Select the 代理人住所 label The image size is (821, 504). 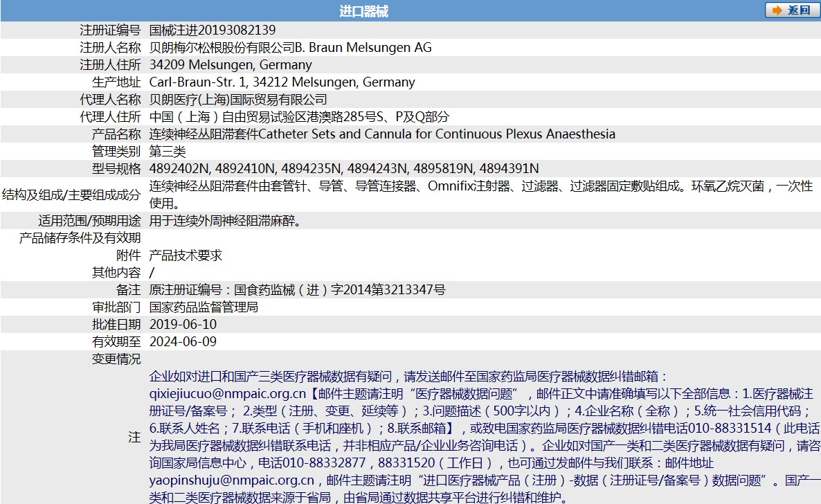tap(110, 116)
